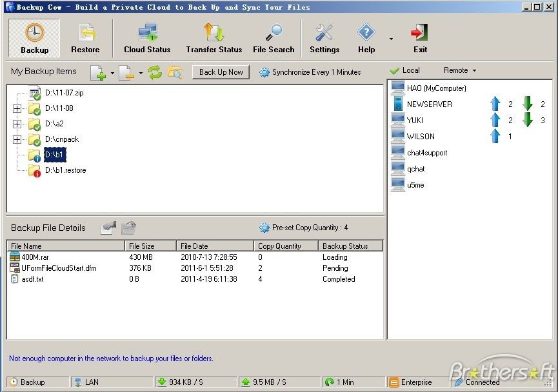This screenshot has width=558, height=392.
Task: Open the Cloud Status view
Action: coord(147,37)
